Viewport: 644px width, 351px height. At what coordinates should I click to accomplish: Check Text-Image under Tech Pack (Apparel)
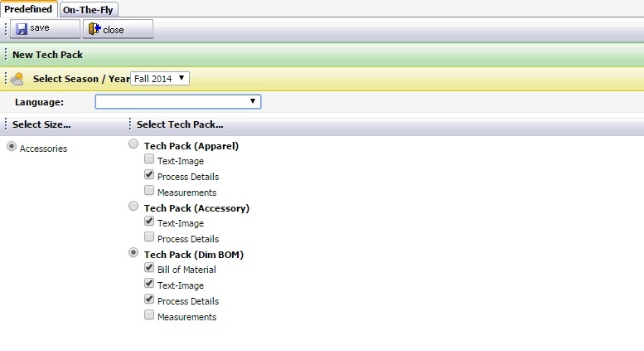pyautogui.click(x=149, y=159)
